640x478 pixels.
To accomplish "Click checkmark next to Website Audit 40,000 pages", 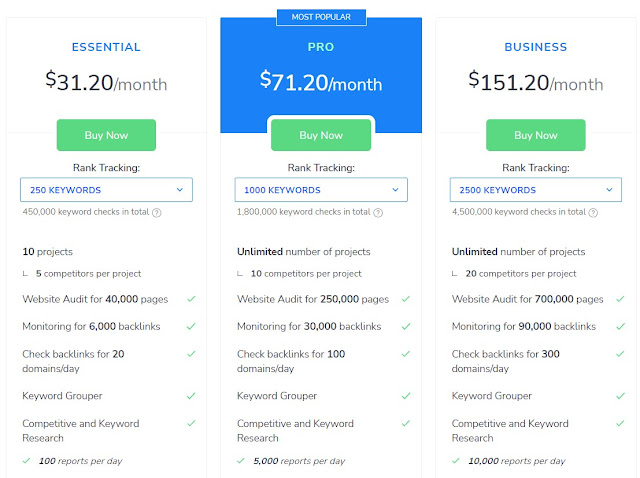I will pyautogui.click(x=191, y=299).
